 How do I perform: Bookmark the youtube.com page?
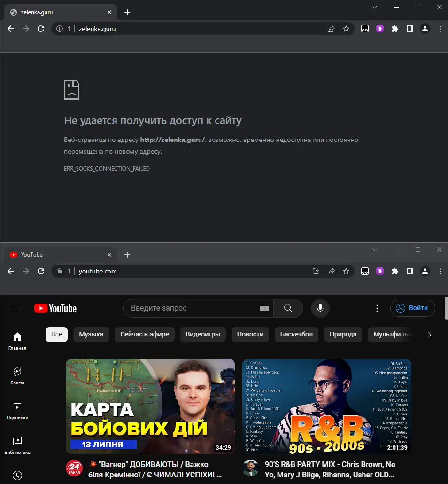(x=346, y=271)
